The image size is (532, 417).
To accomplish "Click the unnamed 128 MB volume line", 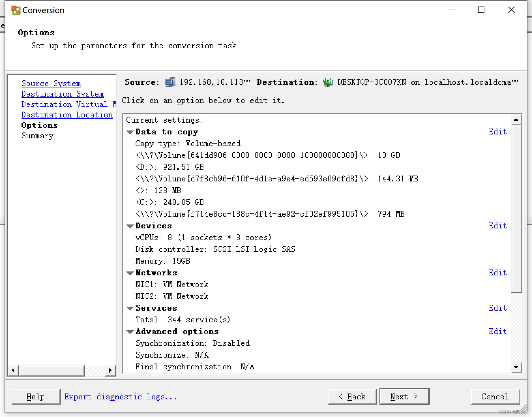I will tap(158, 191).
